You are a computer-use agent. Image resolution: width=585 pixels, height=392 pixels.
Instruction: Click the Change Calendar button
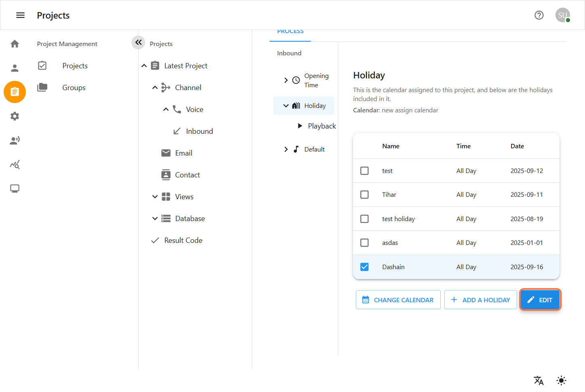pos(398,300)
